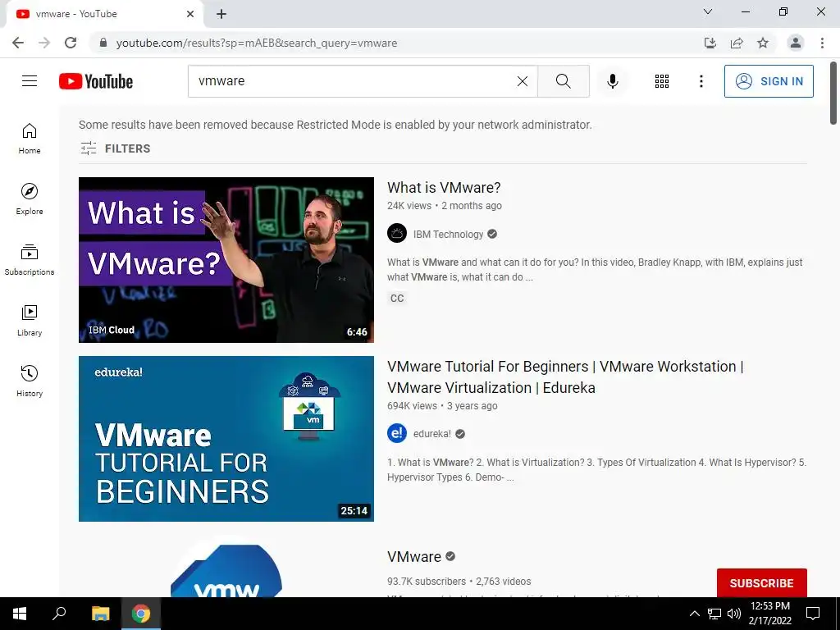
Task: Select the vmware - YouTube tab
Action: coord(104,14)
